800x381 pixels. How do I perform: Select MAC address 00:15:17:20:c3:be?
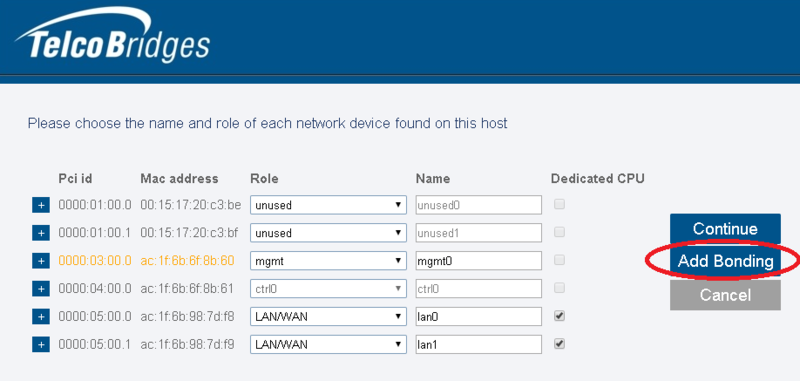(x=190, y=205)
